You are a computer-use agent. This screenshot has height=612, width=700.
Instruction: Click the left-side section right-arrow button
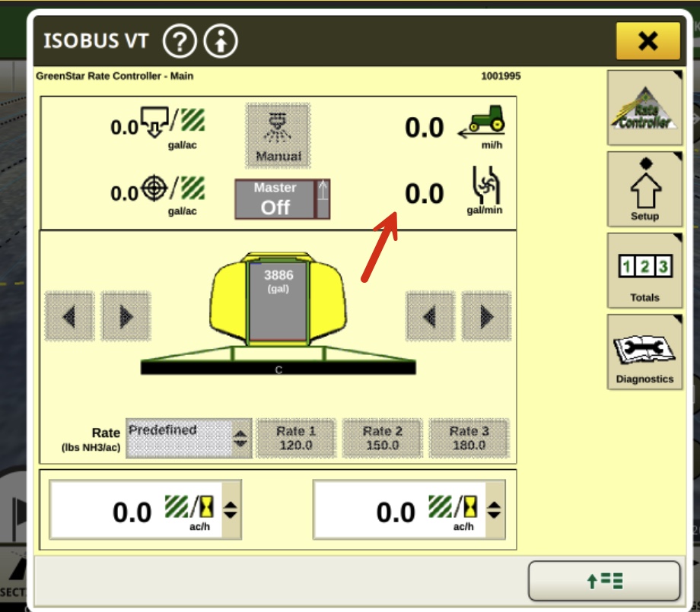(126, 316)
